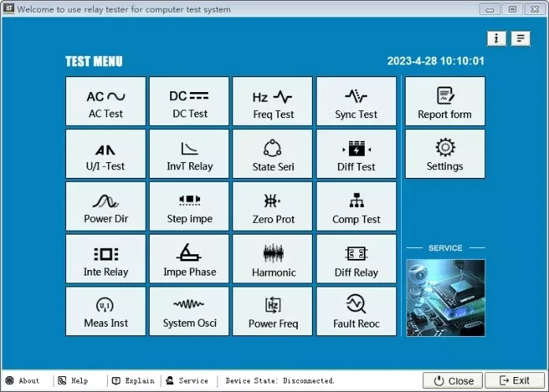This screenshot has height=392, width=549.
Task: Maximize the relay tester window
Action: 512,9
